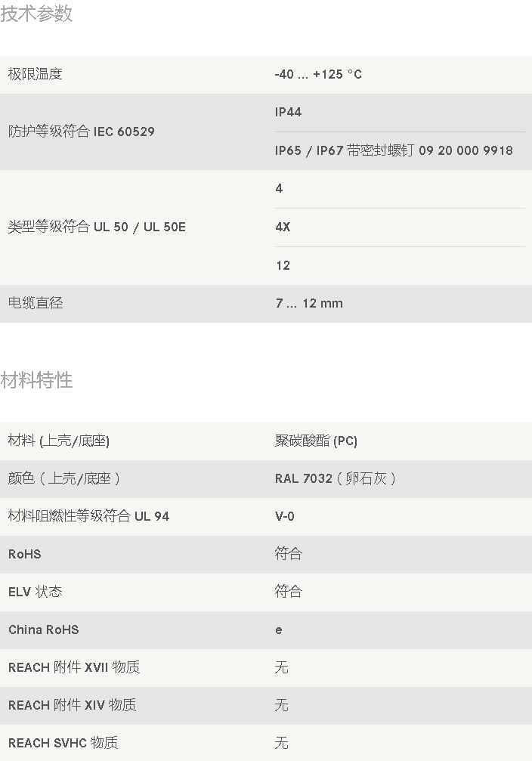Select the REACH 附件 XVII 物质 label
The height and width of the screenshot is (761, 532).
74,667
